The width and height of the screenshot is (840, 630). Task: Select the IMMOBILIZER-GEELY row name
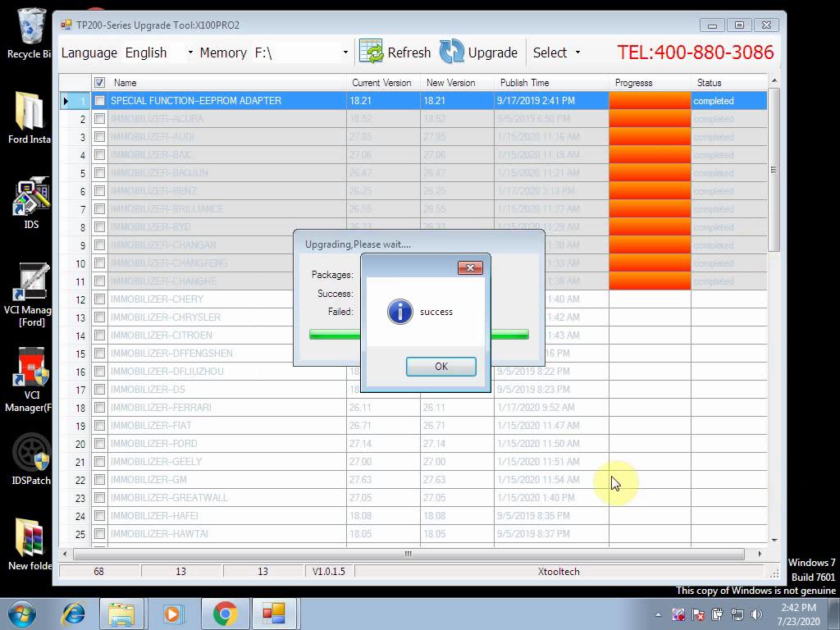[x=156, y=461]
